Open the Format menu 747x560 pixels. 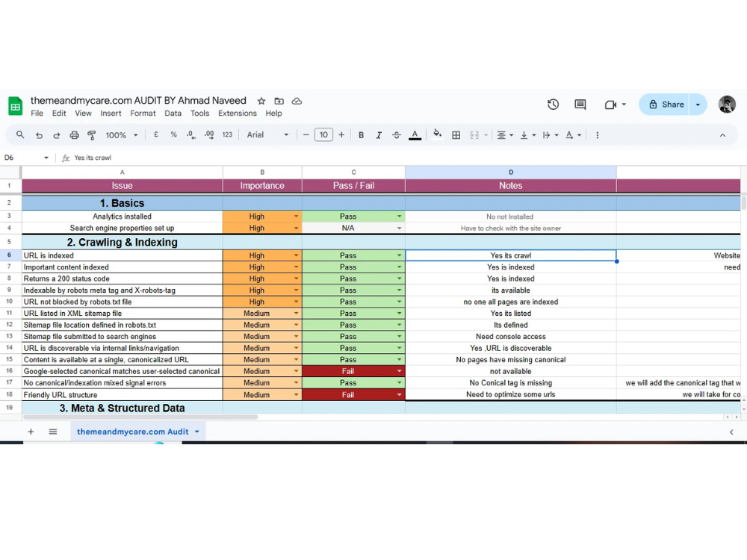coord(143,113)
